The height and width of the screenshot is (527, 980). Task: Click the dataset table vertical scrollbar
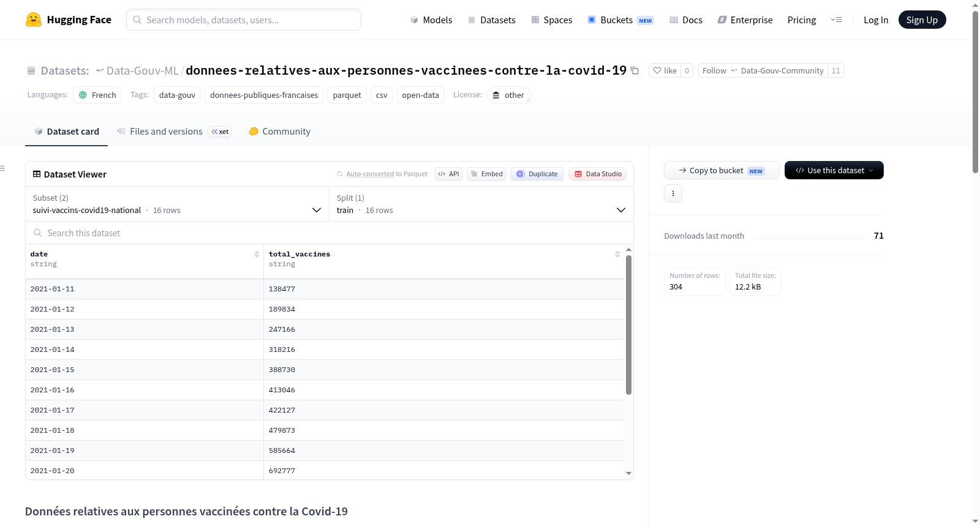point(628,324)
